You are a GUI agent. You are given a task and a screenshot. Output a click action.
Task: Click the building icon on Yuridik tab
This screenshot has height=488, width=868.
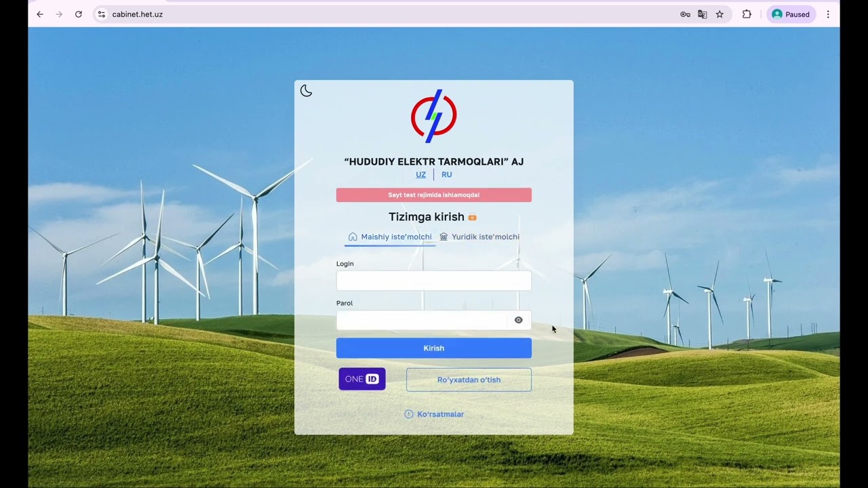pos(443,237)
